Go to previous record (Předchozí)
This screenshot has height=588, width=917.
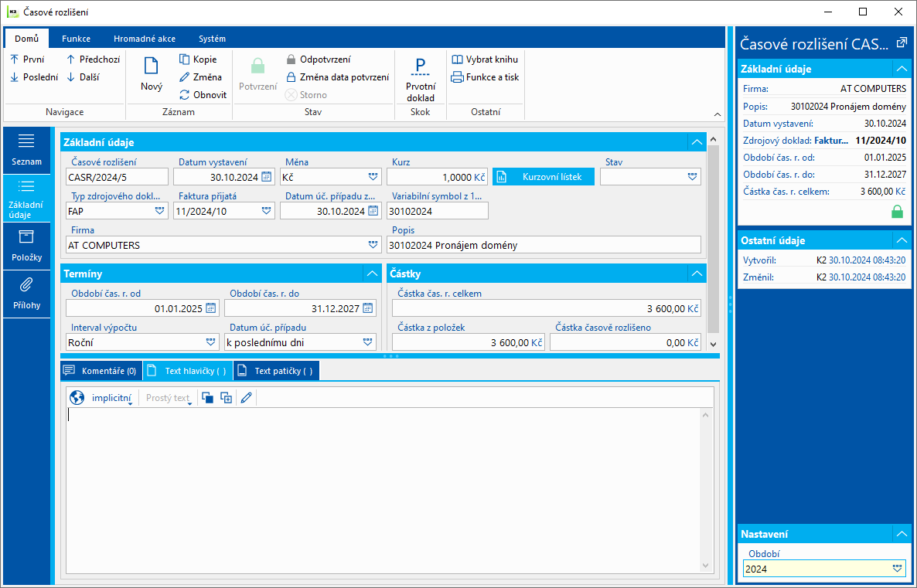click(x=93, y=59)
